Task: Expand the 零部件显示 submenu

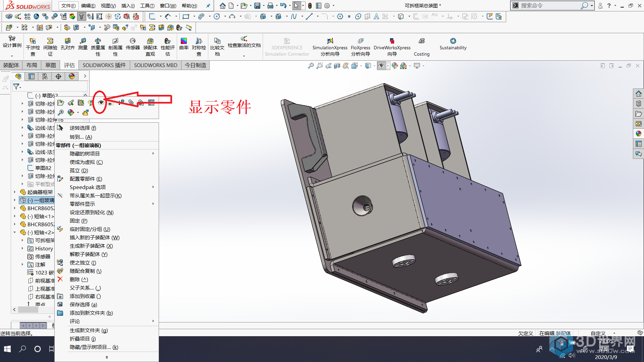Action: point(153,204)
